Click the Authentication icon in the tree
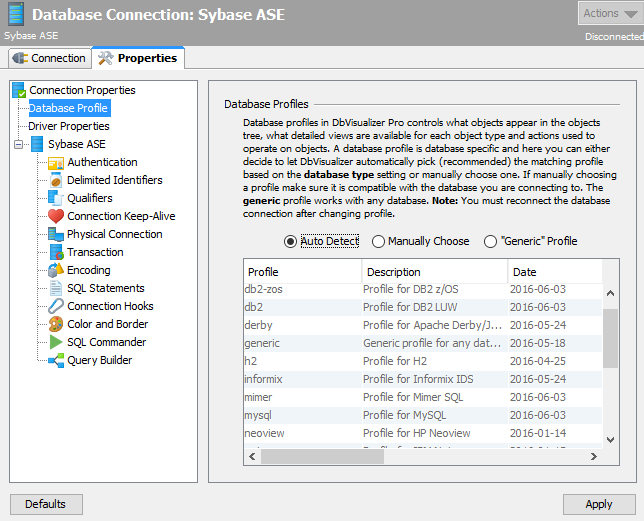This screenshot has height=521, width=644. coord(56,162)
